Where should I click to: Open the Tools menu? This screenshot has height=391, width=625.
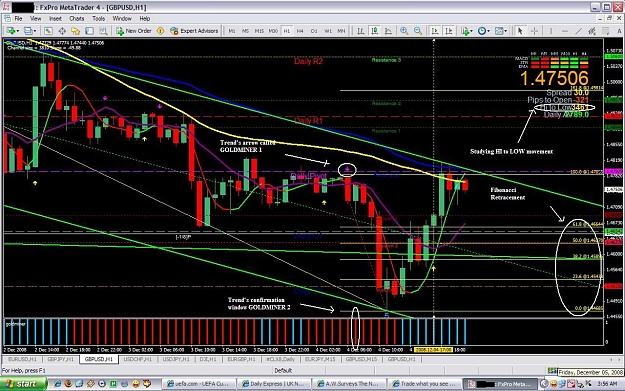click(98, 18)
